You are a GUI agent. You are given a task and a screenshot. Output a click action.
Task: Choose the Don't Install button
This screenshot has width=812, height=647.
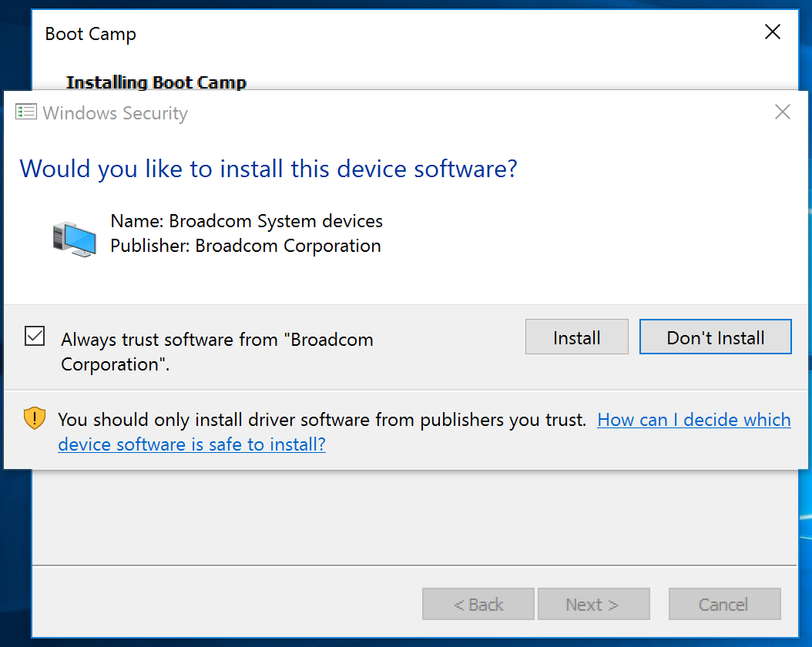[x=715, y=337]
